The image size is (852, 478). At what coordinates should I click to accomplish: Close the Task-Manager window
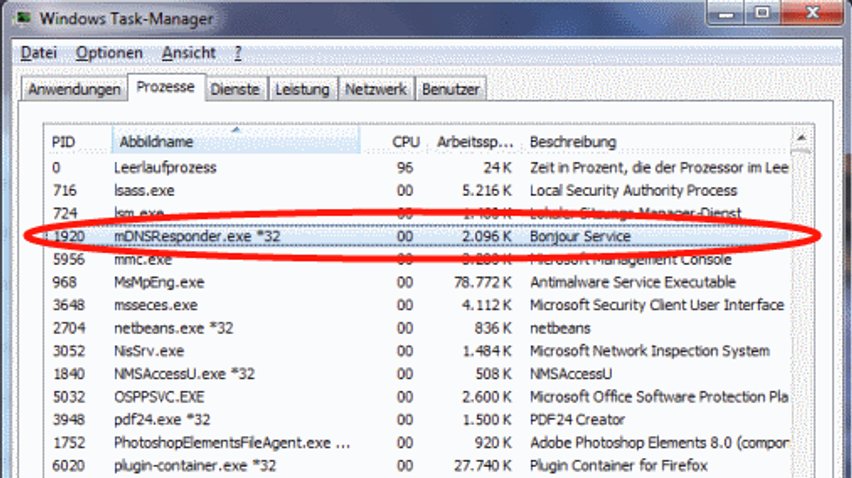click(812, 13)
